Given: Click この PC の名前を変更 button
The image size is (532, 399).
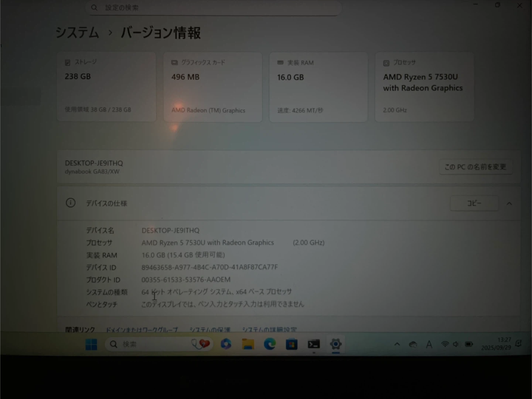Looking at the screenshot, I should tap(475, 167).
